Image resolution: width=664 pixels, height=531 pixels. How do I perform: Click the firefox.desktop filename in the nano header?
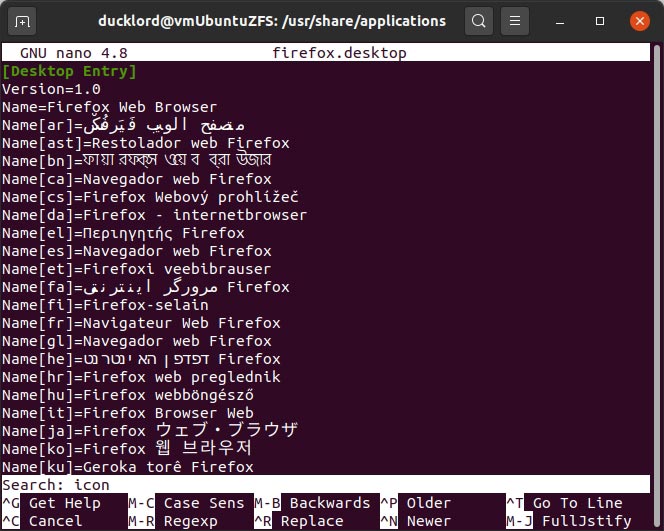[x=339, y=53]
